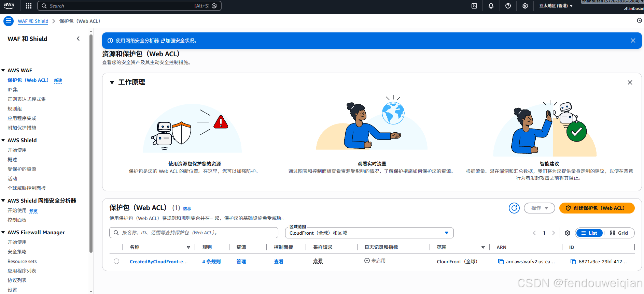Sort by the 名称 column
The width and height of the screenshot is (644, 294).
(188, 247)
